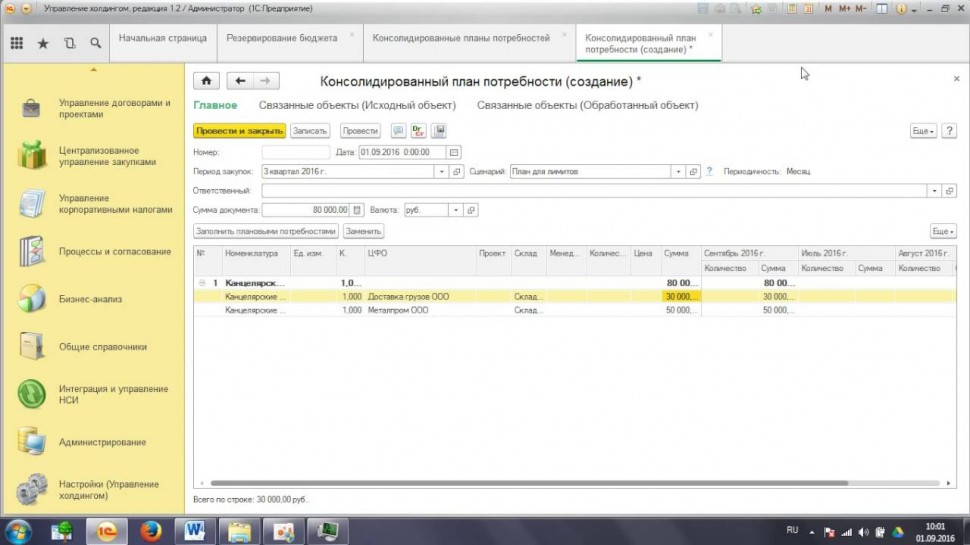The image size is (970, 545).
Task: Expand Период закупок dropdown
Action: pos(443,172)
